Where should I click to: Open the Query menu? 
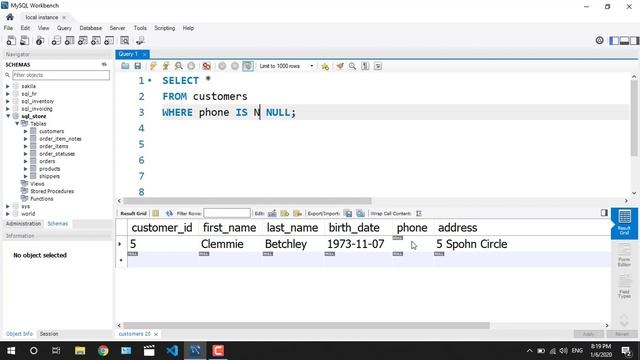(x=64, y=28)
